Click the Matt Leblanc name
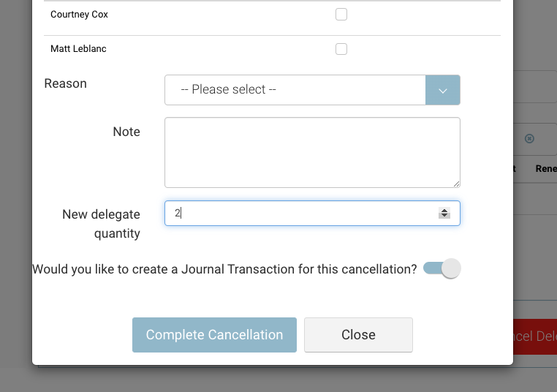 78,49
